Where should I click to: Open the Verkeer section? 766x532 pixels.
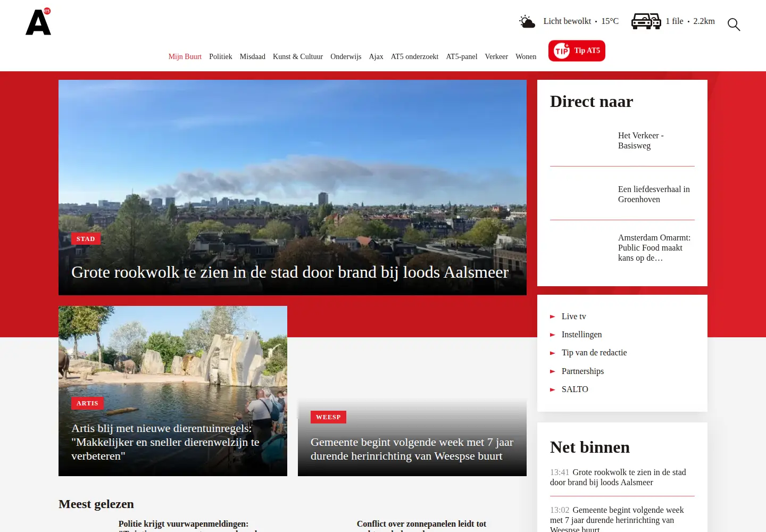[x=496, y=56]
